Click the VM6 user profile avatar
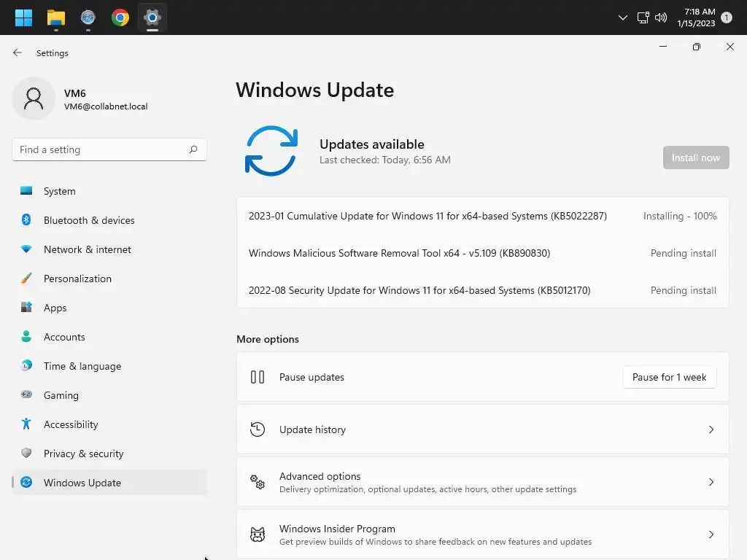Viewport: 747px width, 560px height. click(34, 98)
